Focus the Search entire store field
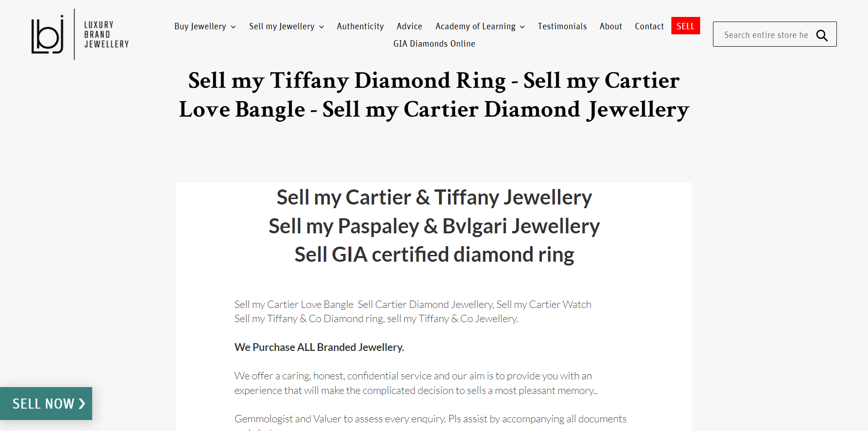This screenshot has width=868, height=431. pyautogui.click(x=766, y=35)
